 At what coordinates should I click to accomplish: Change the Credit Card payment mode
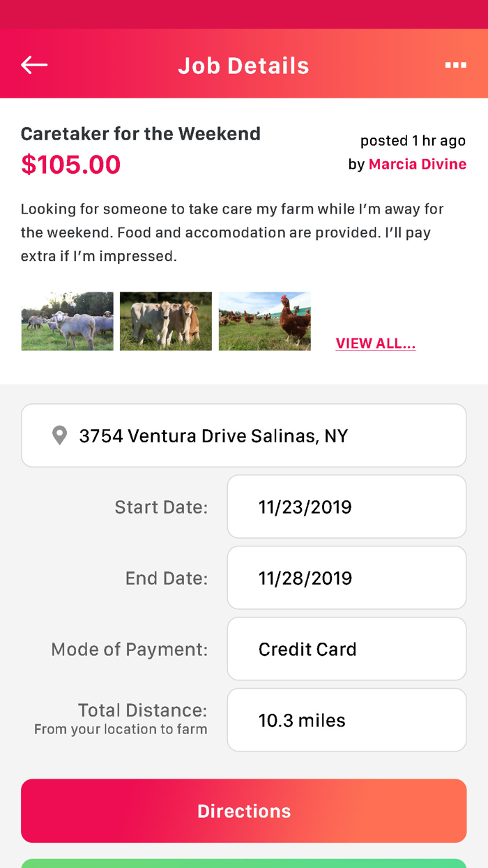coord(346,649)
